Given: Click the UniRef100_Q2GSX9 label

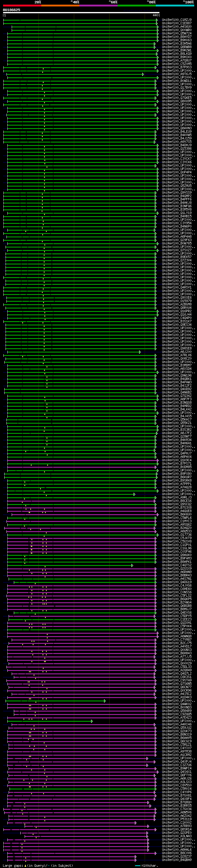Looking at the screenshot, I should [x=177, y=568].
